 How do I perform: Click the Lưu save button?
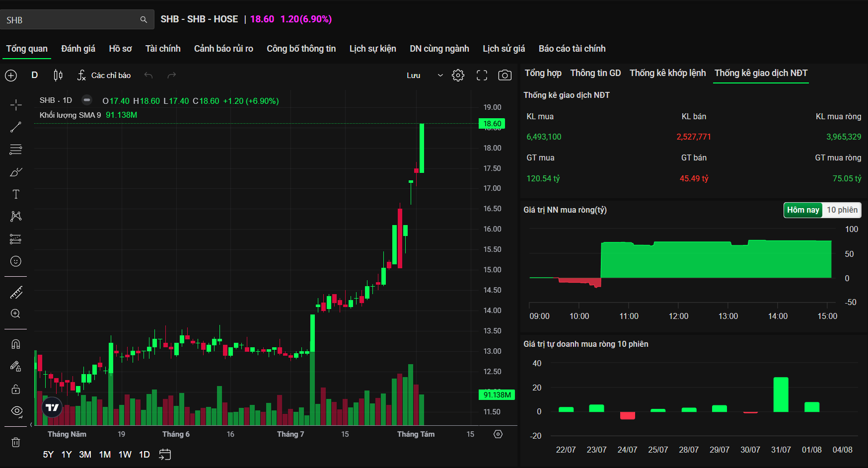pos(414,76)
